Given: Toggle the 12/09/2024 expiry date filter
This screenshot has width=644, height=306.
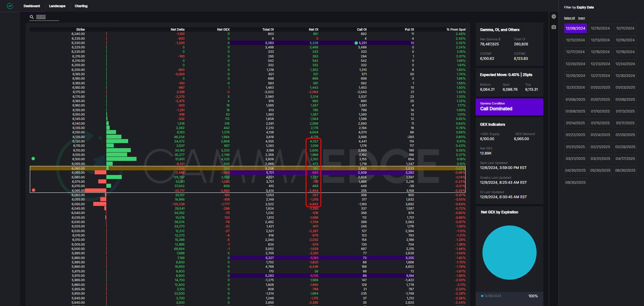Looking at the screenshot, I should [575, 28].
